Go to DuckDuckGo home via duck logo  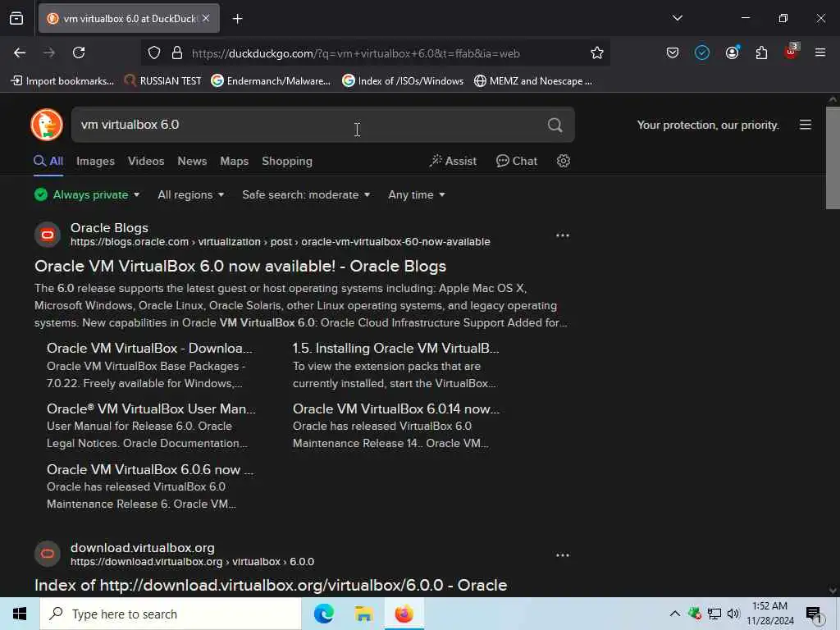pyautogui.click(x=47, y=125)
